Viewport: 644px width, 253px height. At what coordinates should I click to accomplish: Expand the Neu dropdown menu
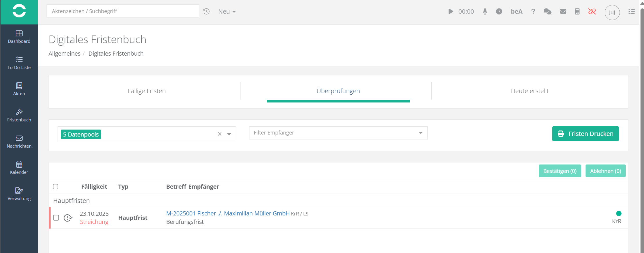click(227, 12)
